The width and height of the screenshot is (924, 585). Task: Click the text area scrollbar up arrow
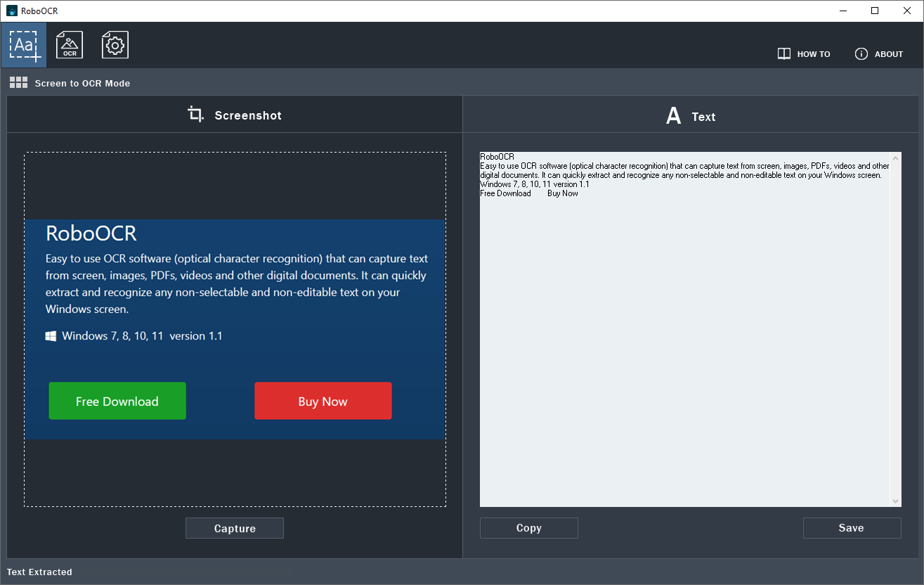[x=896, y=157]
